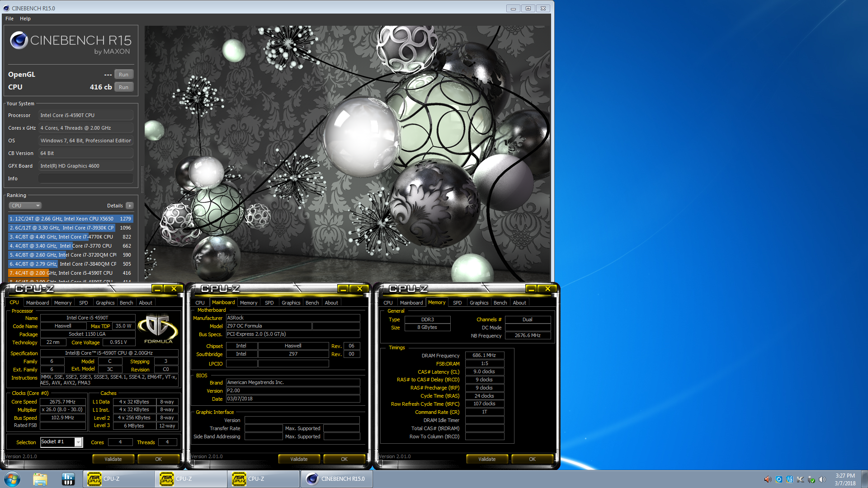
Task: Select ranking row Intel Core i7-3770
Action: pyautogui.click(x=71, y=246)
